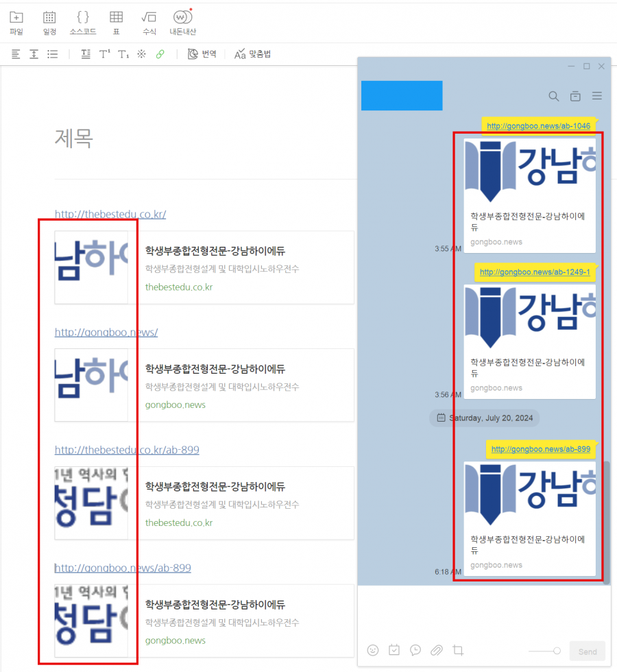Screen dimensions: 617x672
Task: Open the 수식 formula editor
Action: tap(149, 18)
